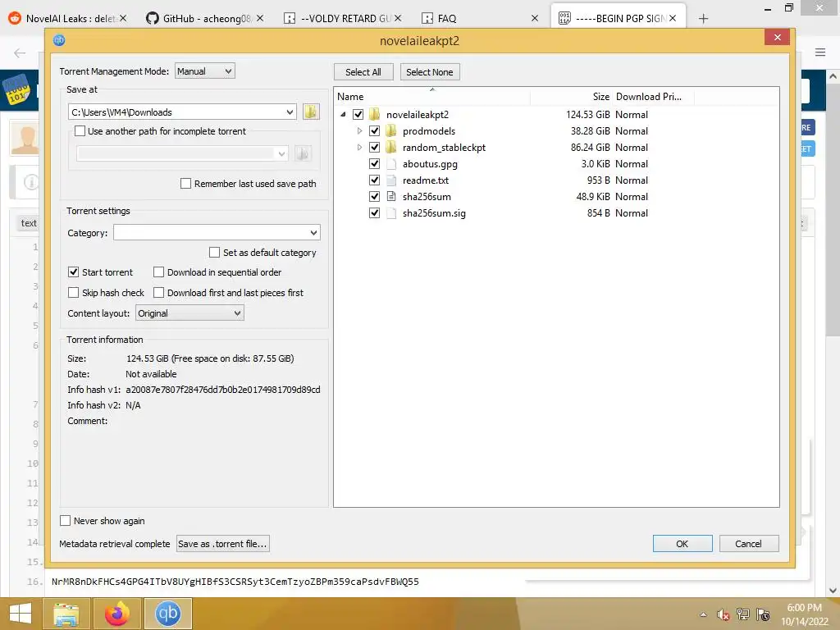Enable Download first and last pieces first

[158, 293]
